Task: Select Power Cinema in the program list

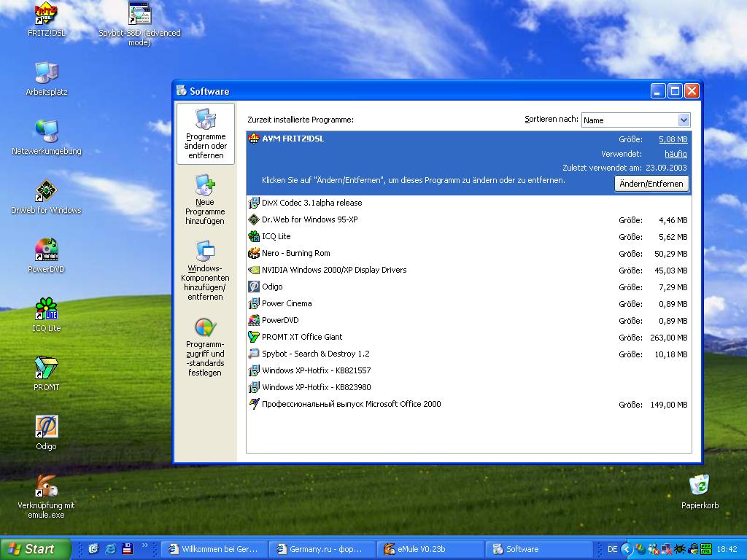Action: click(x=469, y=303)
